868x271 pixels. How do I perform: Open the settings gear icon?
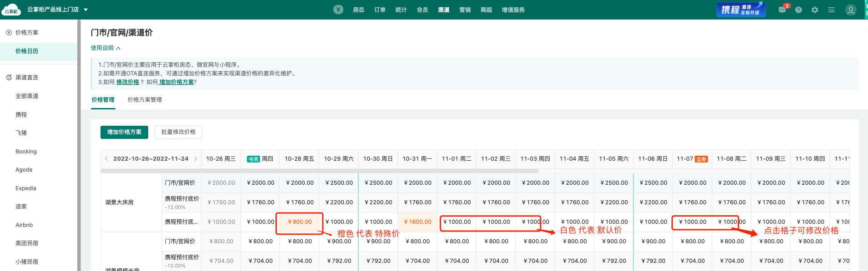pos(815,10)
